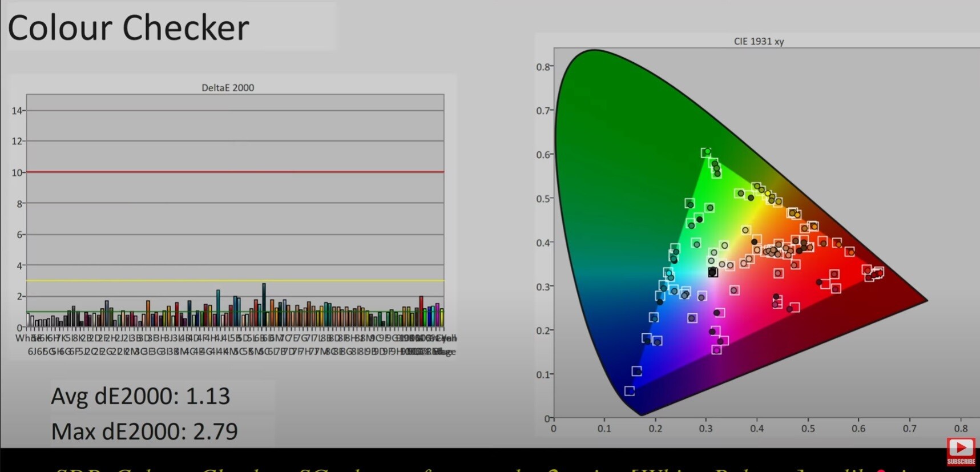Click the 0.8 label on the CIE horizontal axis
Image resolution: width=980 pixels, height=472 pixels.
(x=961, y=429)
